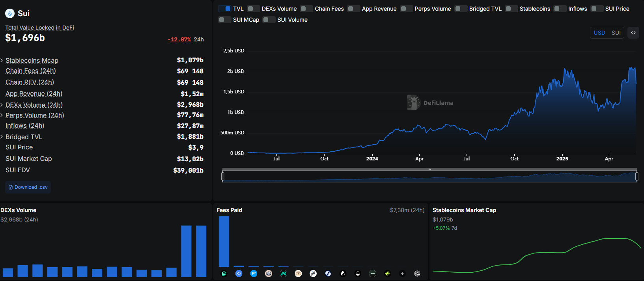Click the yellow-green star protocol icon
The image size is (644, 281).
[x=388, y=274]
